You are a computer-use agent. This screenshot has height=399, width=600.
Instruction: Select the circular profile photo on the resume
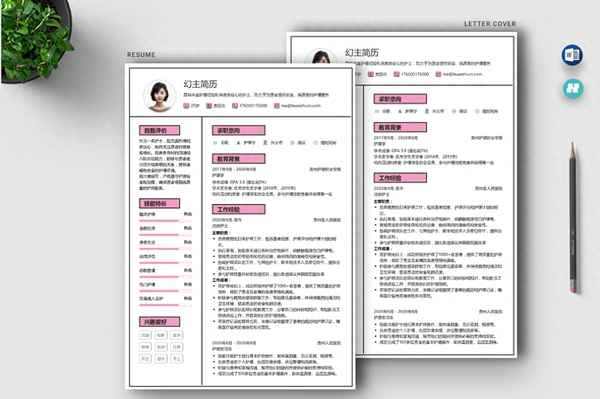pyautogui.click(x=160, y=96)
